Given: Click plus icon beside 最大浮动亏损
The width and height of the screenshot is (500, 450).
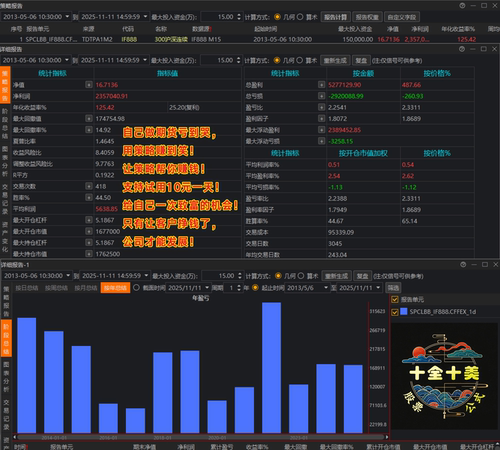Looking at the screenshot, I should pos(321,141).
